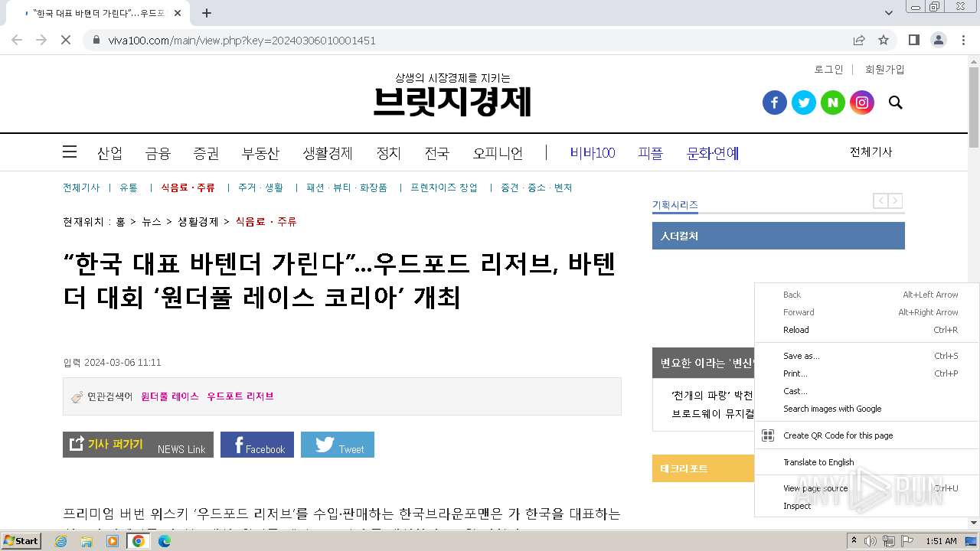
Task: Open the 정치 navigation menu
Action: [388, 153]
